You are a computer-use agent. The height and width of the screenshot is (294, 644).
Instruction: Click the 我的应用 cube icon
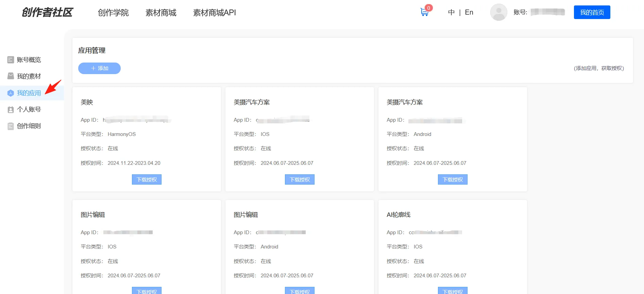(11, 93)
